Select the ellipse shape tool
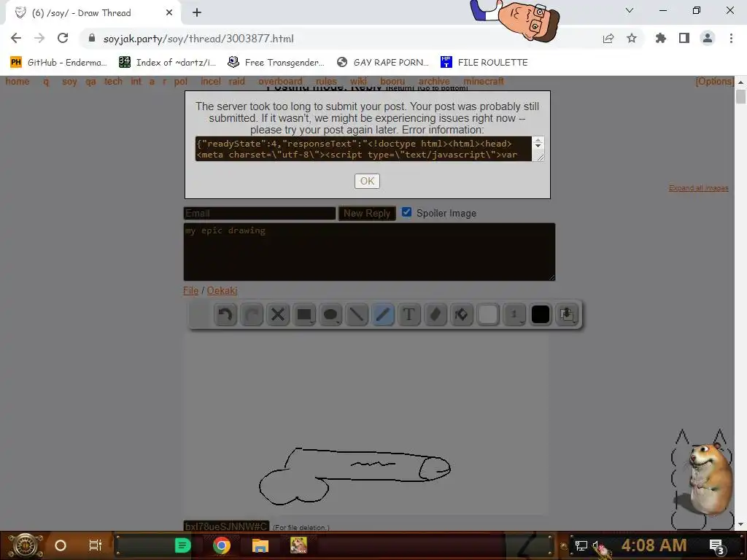Viewport: 747px width, 560px height. (x=330, y=314)
